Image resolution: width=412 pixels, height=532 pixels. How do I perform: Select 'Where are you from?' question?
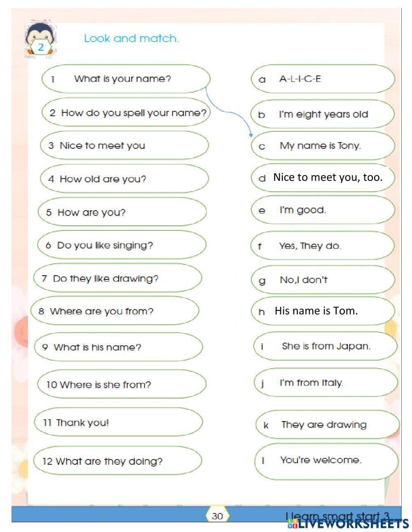tap(115, 311)
